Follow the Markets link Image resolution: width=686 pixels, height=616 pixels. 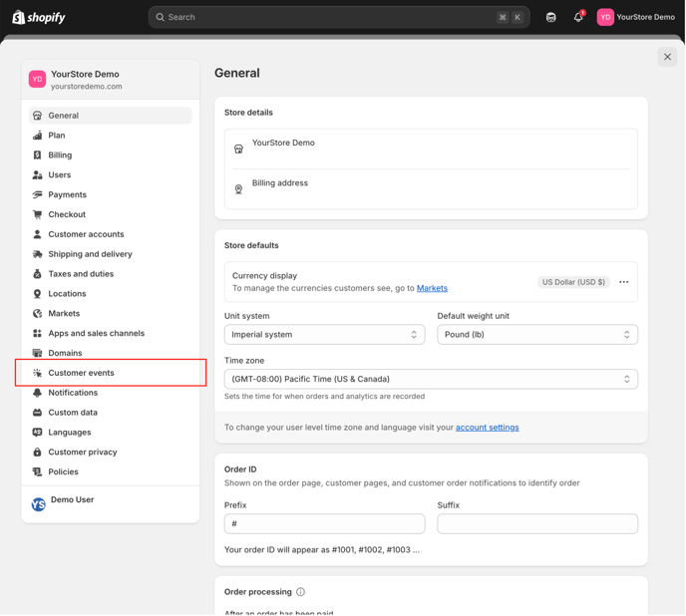[x=432, y=288]
